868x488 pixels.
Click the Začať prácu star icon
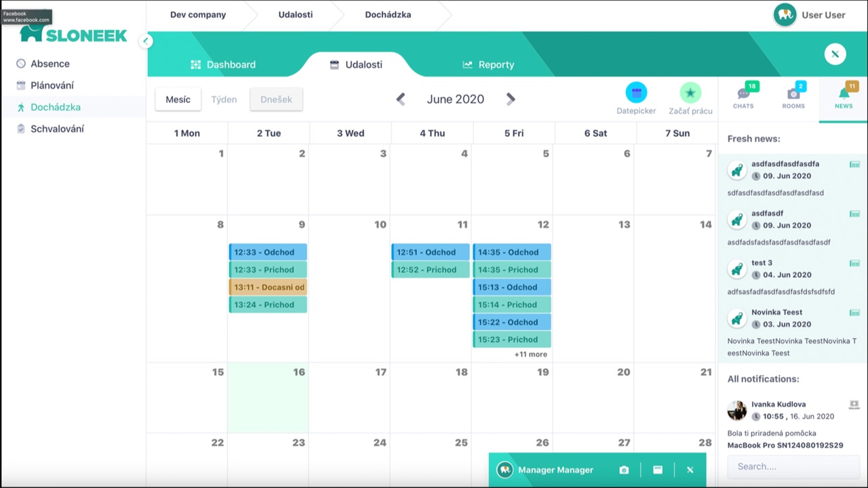pos(690,92)
